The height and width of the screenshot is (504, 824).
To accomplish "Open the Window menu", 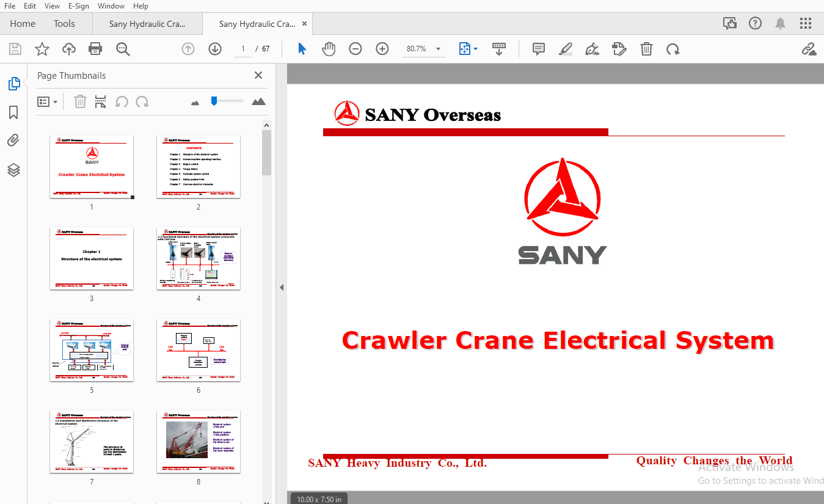I will tap(111, 5).
